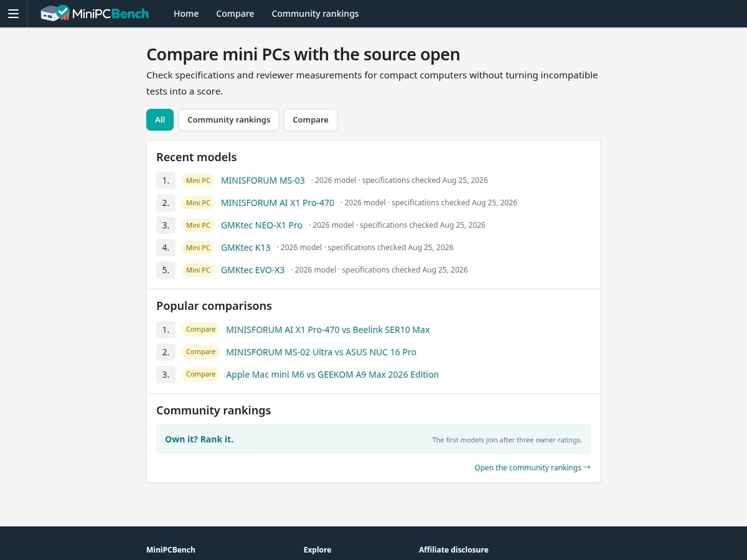Viewport: 747px width, 560px height.
Task: Go to Home in the navigation bar
Action: [186, 14]
